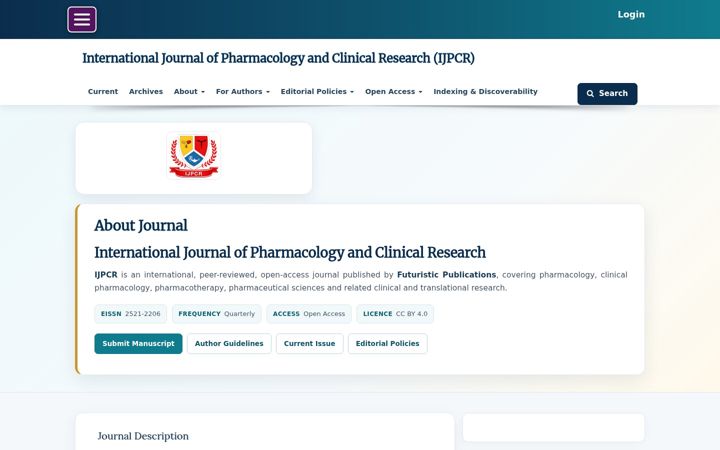Click the Frequency Quarterly badge

point(217,314)
